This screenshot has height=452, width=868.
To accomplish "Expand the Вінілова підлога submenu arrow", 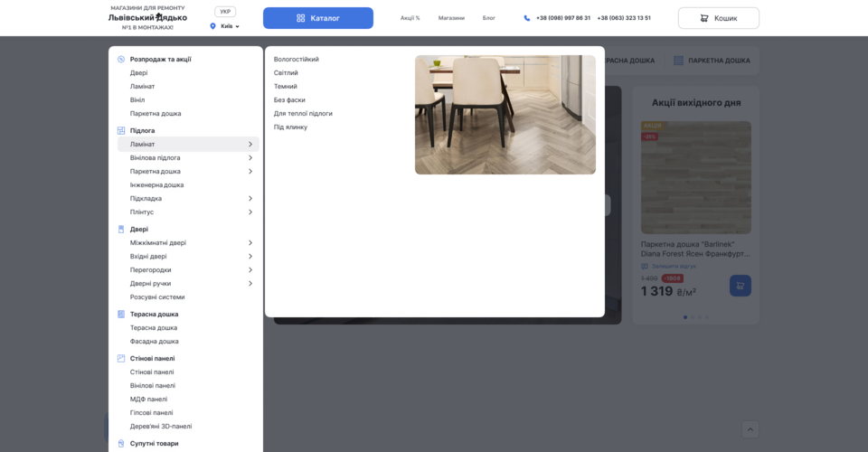I will point(250,157).
